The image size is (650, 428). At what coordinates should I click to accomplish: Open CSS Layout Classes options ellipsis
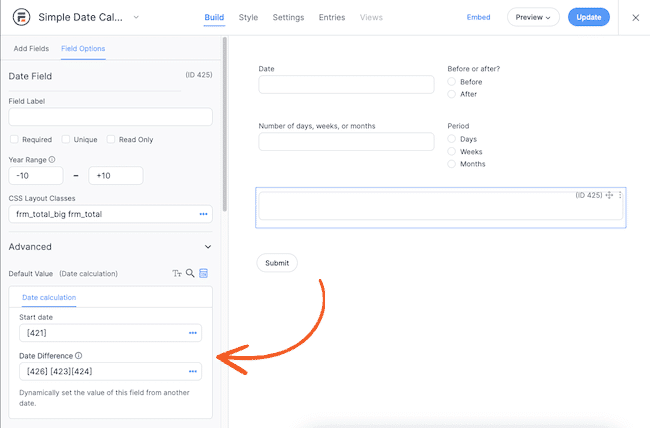(203, 214)
